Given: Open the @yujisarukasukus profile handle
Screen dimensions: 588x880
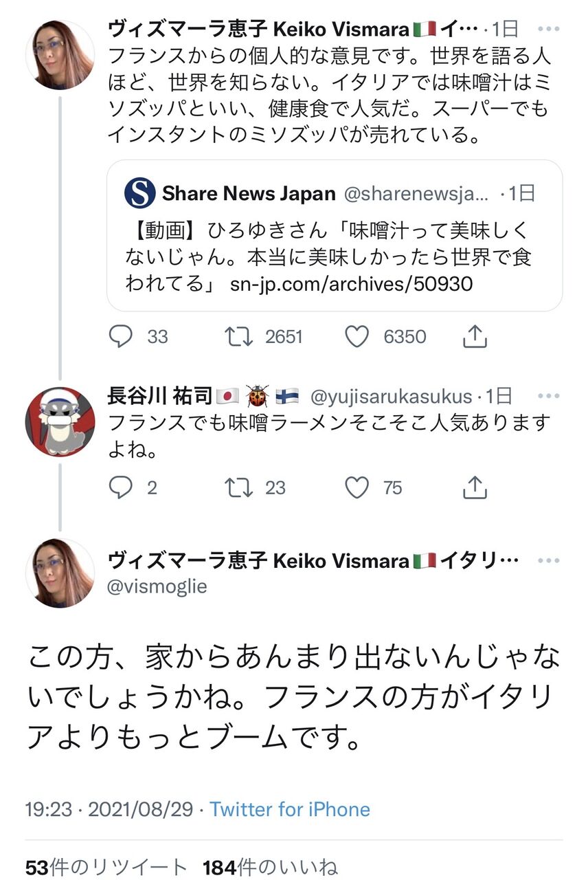Looking at the screenshot, I should (392, 397).
